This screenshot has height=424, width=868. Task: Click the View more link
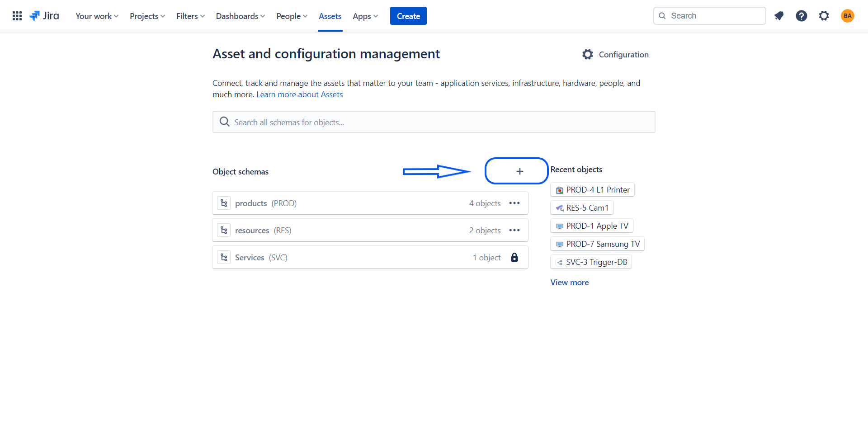pyautogui.click(x=570, y=283)
